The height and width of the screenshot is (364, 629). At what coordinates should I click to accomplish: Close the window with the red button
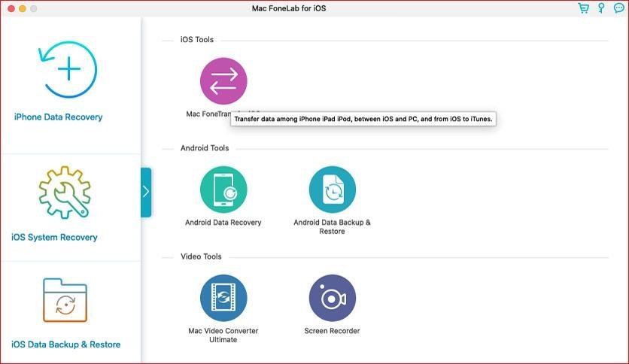[x=11, y=8]
